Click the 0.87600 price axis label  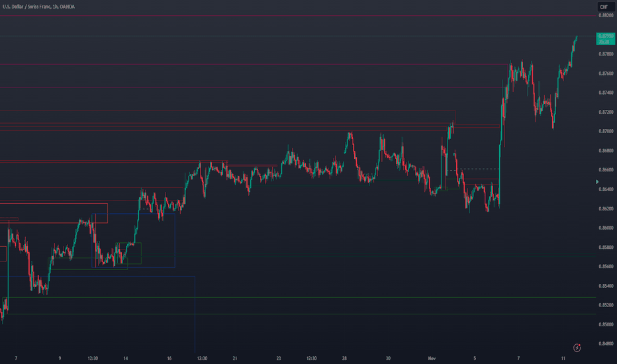tap(606, 73)
